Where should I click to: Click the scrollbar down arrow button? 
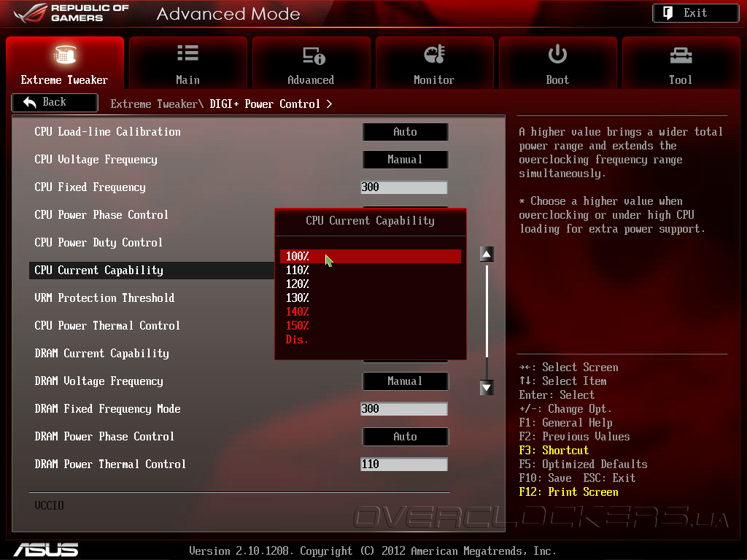[487, 388]
